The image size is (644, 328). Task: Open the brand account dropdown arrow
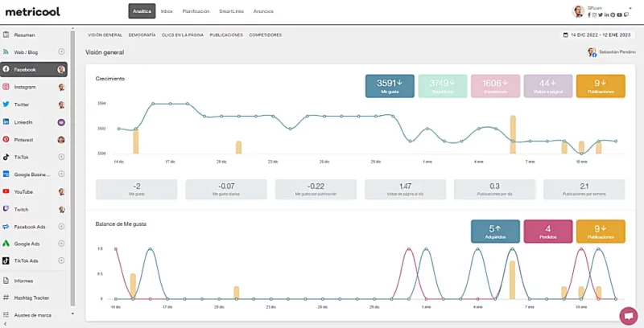tap(630, 8)
